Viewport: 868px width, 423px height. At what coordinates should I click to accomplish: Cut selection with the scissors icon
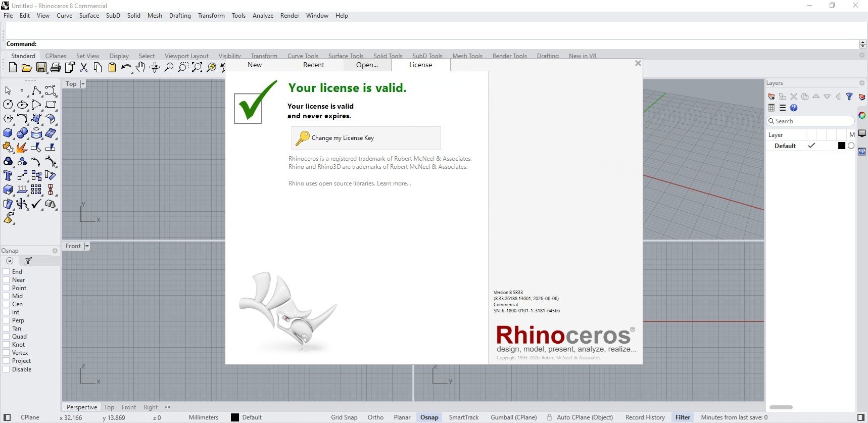point(84,67)
